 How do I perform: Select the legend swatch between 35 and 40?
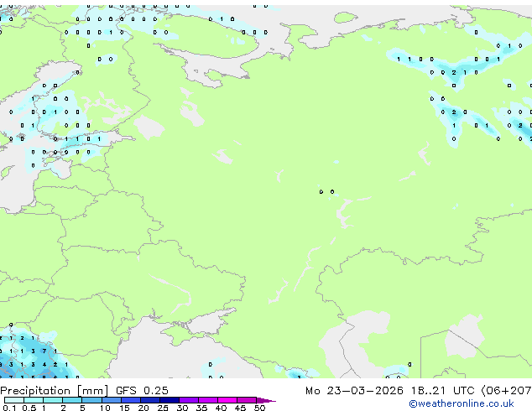coord(208,400)
